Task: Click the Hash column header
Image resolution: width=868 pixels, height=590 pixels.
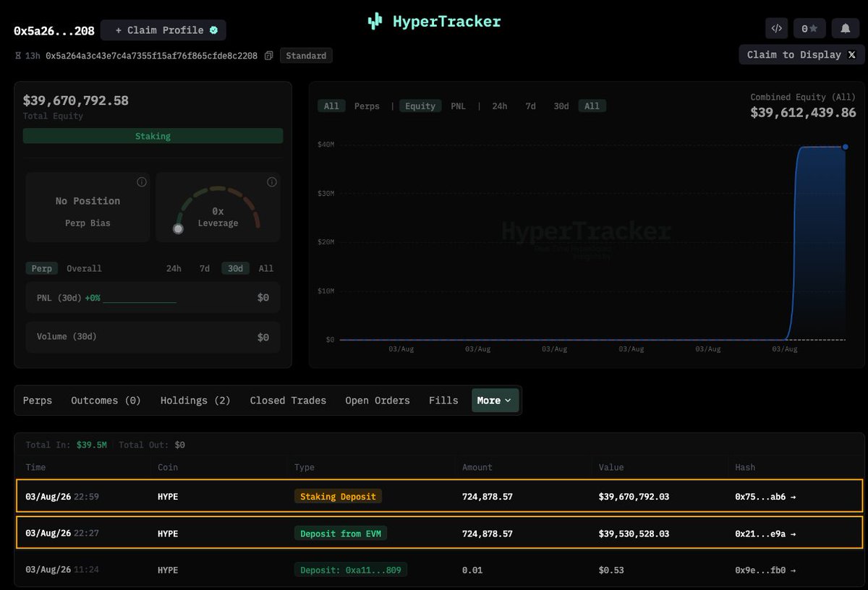Action: point(745,467)
